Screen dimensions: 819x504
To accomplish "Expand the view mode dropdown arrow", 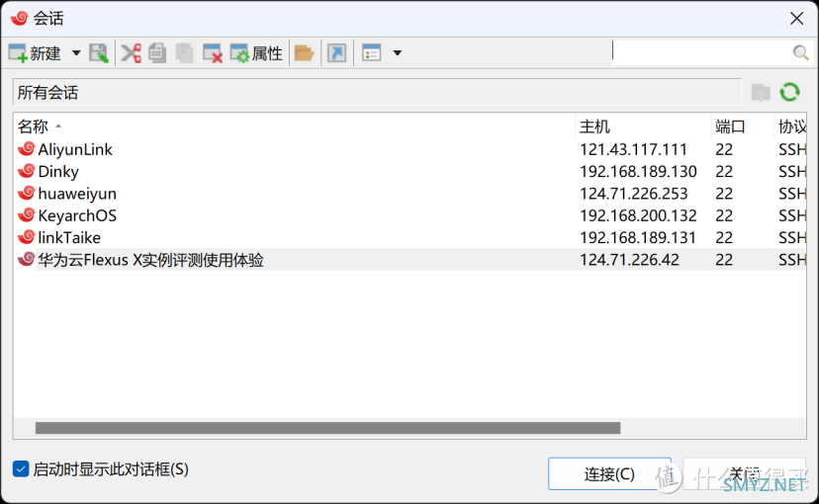I will (398, 53).
